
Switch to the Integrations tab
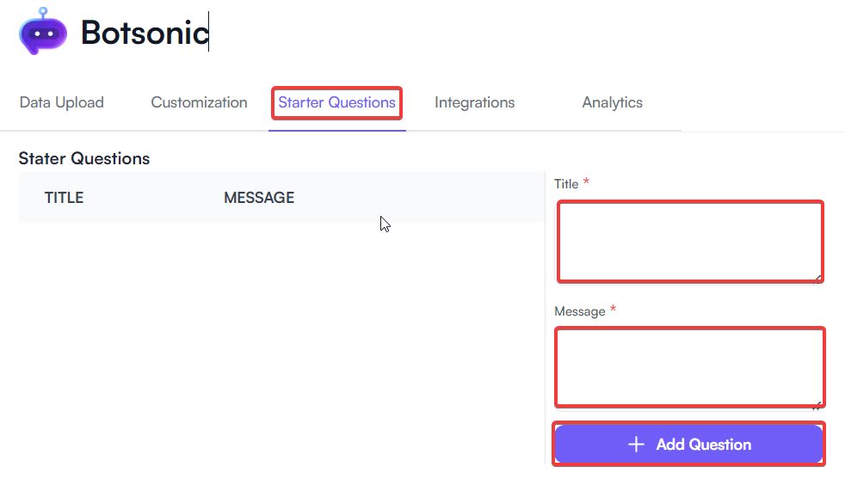(x=474, y=101)
